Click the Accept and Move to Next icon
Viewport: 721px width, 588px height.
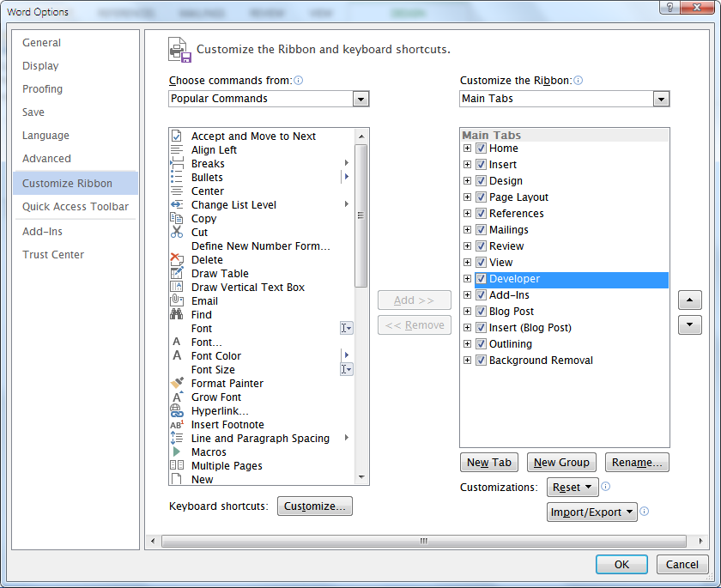click(x=177, y=136)
